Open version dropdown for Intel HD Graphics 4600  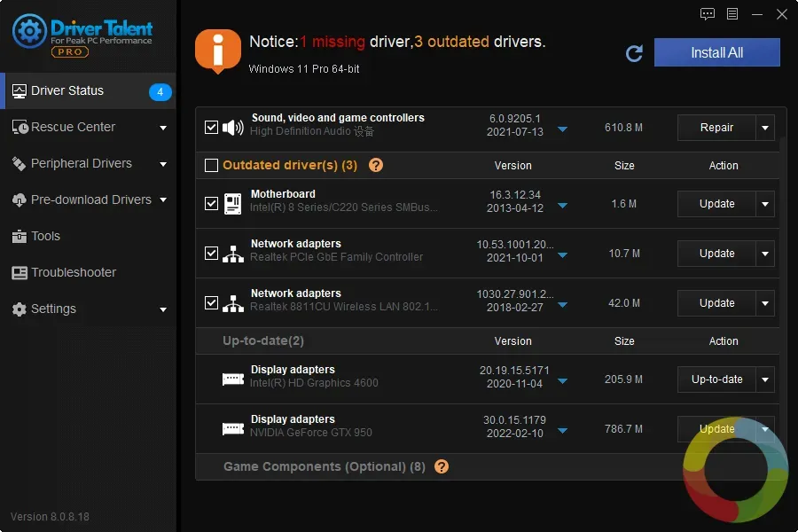coord(562,380)
